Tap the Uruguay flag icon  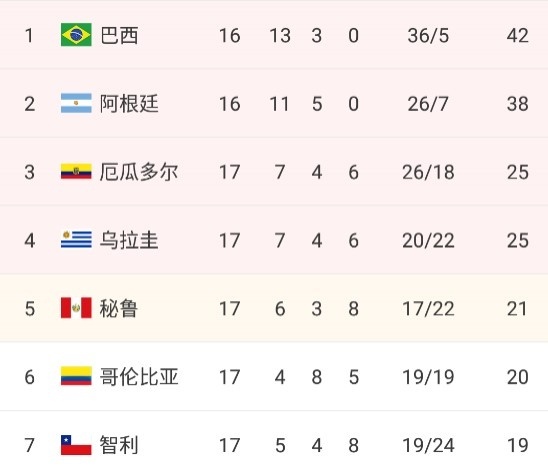coord(76,239)
